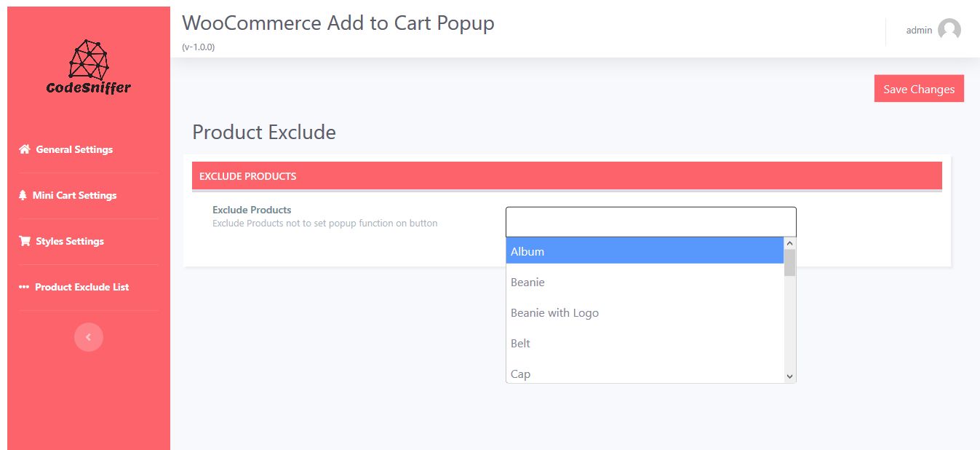Click the tree icon beside Mini Cart Settings
Screen dimensions: 980x450
tap(23, 195)
